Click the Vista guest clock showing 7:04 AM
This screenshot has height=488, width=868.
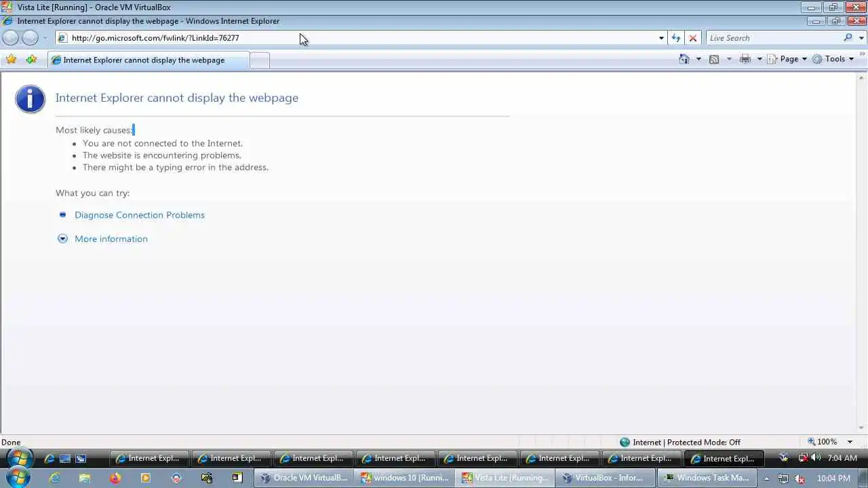842,458
